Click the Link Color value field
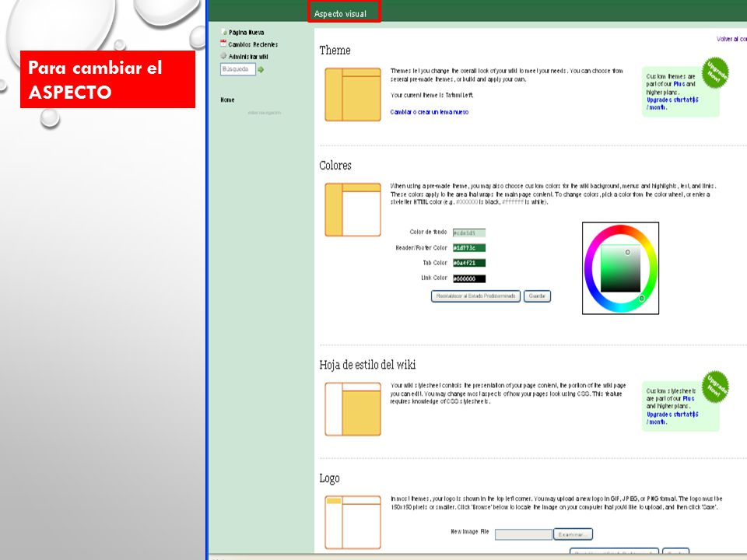This screenshot has height=560, width=747. point(468,278)
